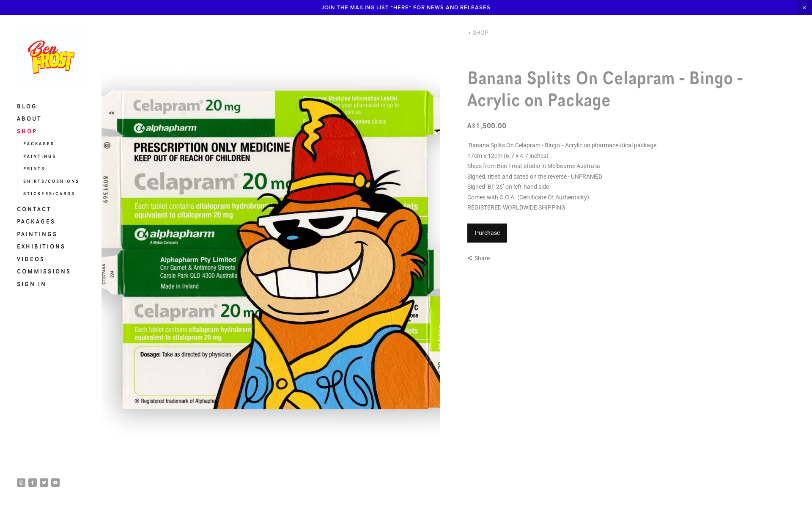812x508 pixels.
Task: Open the PRINTS shop subcategory
Action: pyautogui.click(x=34, y=169)
